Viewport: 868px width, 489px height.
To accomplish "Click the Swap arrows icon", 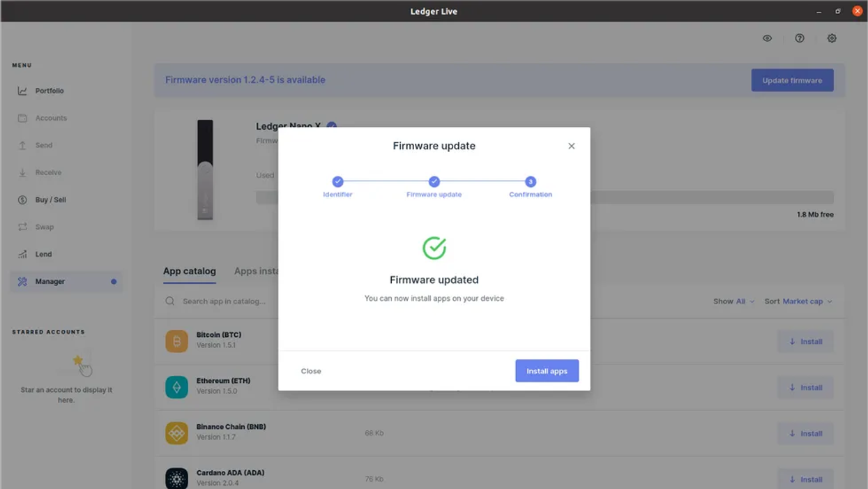I will 22,227.
